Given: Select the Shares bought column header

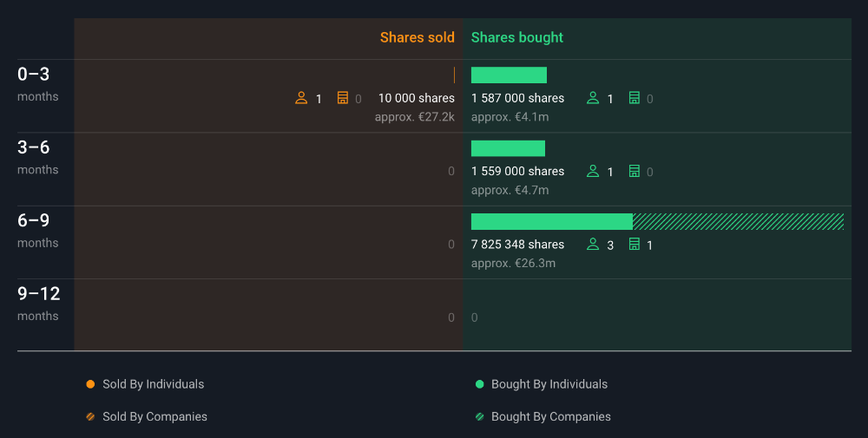Looking at the screenshot, I should (517, 37).
